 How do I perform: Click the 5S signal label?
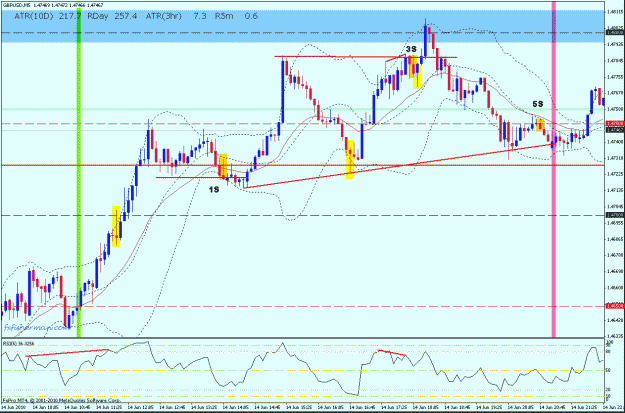click(x=538, y=104)
